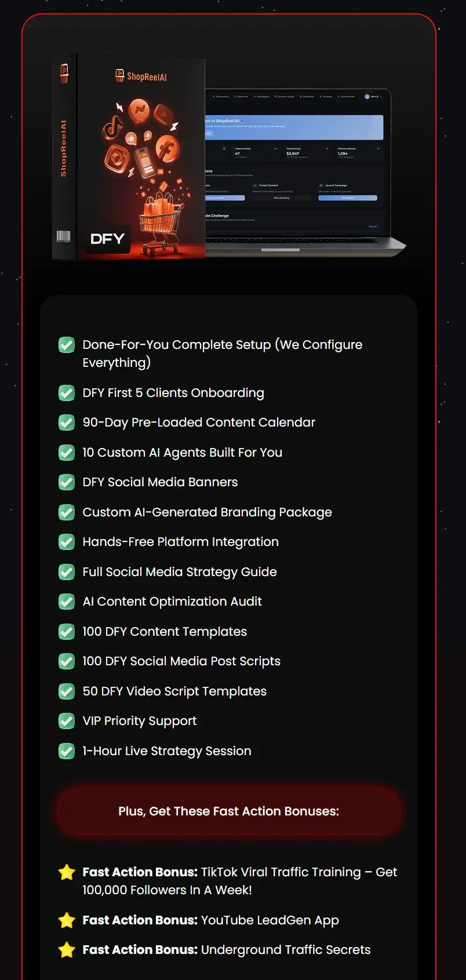
Task: Toggle checkmark for 90-Day Pre-Loaded Content Calendar
Action: [x=67, y=422]
